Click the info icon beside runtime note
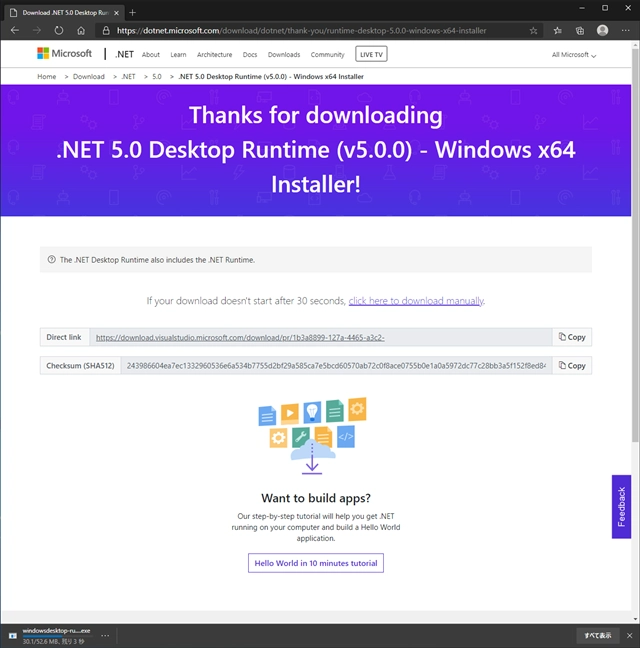Viewport: 640px width, 648px height. [x=51, y=260]
